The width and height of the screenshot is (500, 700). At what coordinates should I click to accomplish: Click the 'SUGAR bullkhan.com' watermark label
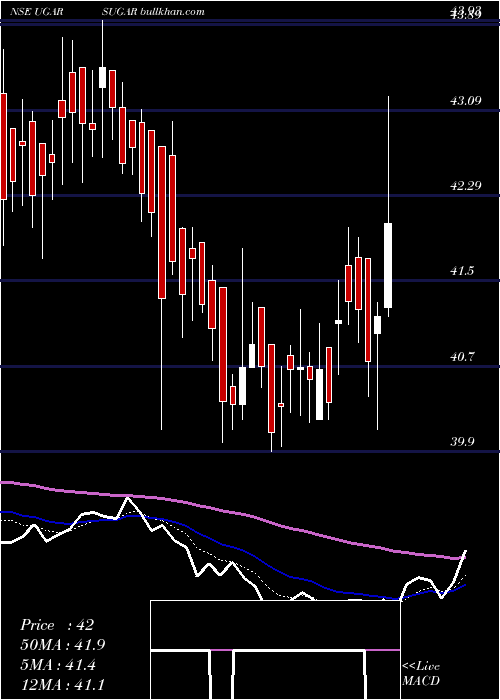pyautogui.click(x=153, y=12)
